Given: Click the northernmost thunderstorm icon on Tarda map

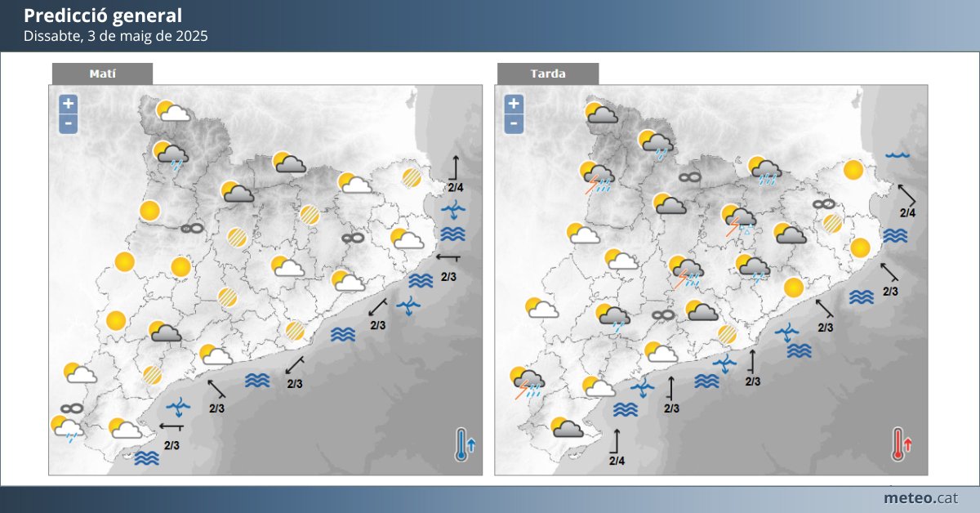Looking at the screenshot, I should tap(596, 177).
